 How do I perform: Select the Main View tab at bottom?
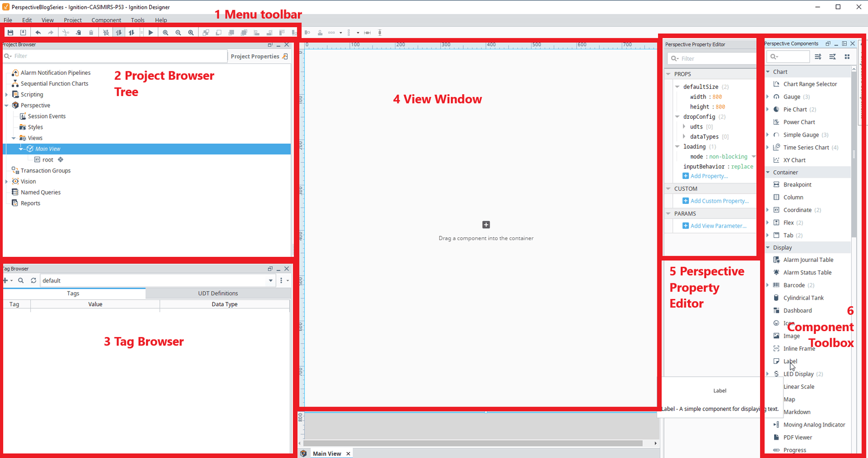coord(327,454)
